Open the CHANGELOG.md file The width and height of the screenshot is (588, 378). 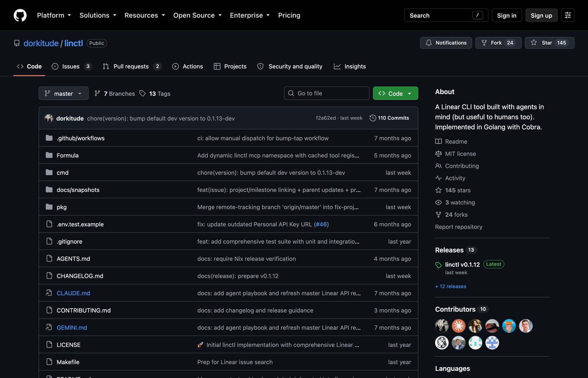pyautogui.click(x=80, y=276)
